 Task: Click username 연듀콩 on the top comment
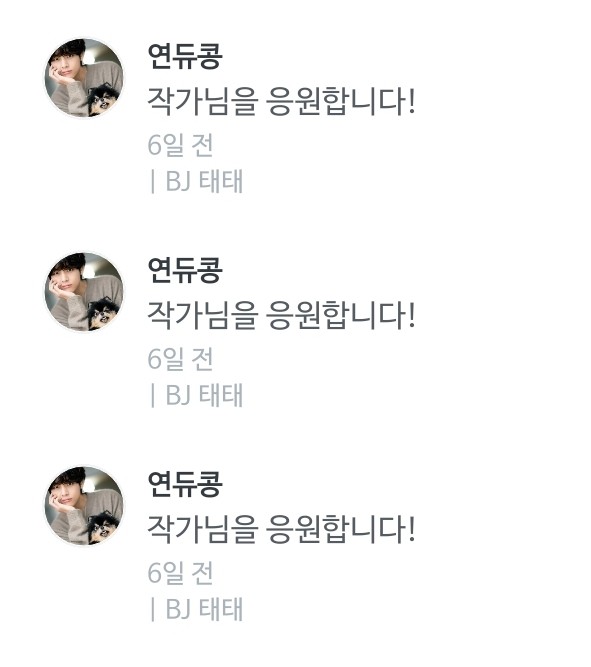pos(185,56)
